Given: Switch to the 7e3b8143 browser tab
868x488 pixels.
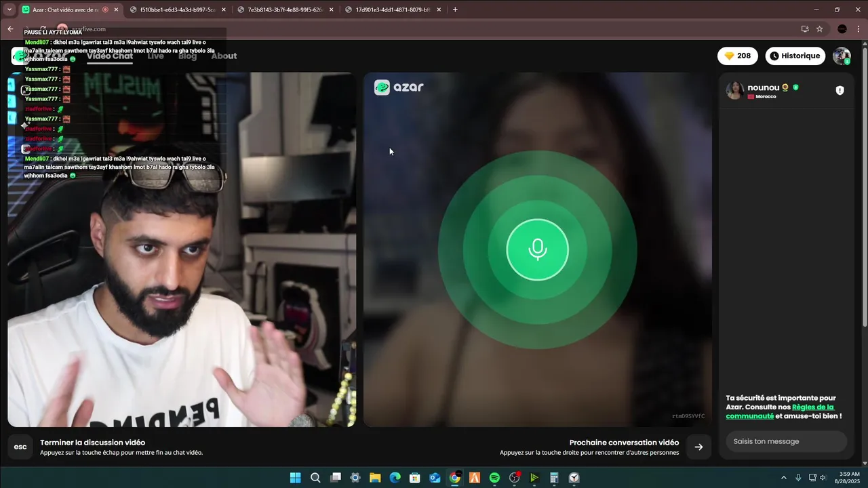Looking at the screenshot, I should (285, 9).
